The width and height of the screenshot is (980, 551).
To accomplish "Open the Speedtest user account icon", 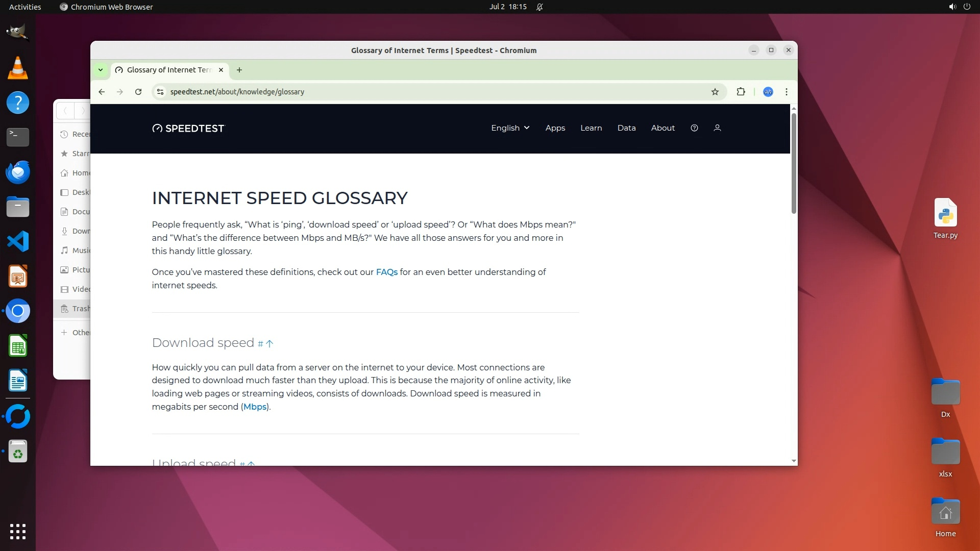I will (x=717, y=128).
